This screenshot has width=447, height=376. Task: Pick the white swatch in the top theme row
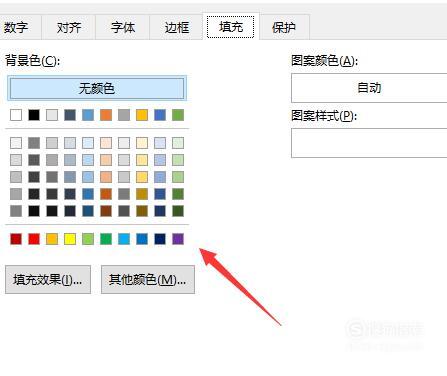16,115
